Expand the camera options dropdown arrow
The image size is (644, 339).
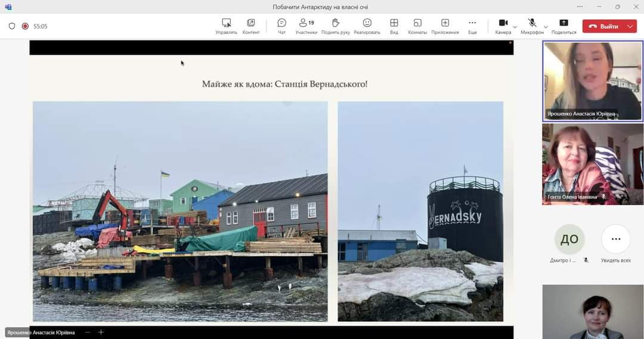point(515,27)
